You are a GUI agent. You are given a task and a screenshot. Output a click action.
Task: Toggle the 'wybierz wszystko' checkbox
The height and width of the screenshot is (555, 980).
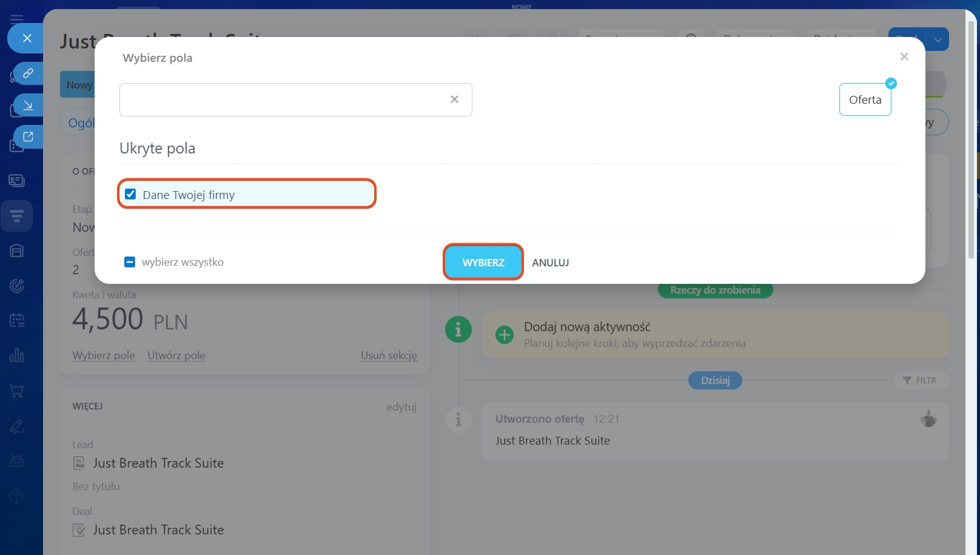[130, 262]
